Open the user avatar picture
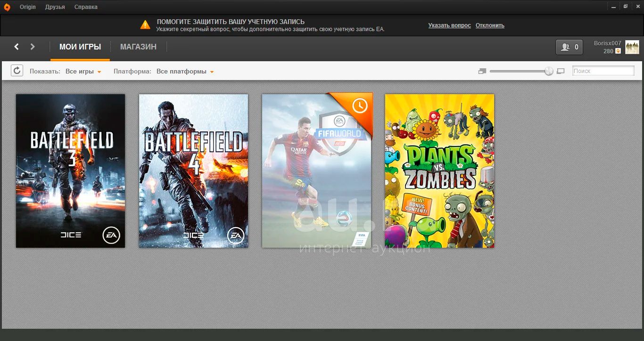 [x=632, y=47]
